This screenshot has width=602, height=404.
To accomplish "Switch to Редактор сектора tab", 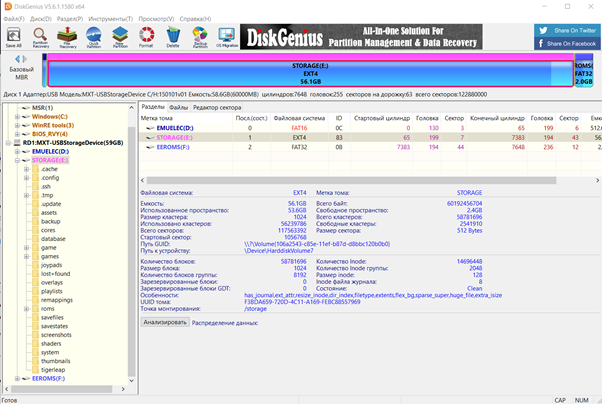I will (217, 108).
